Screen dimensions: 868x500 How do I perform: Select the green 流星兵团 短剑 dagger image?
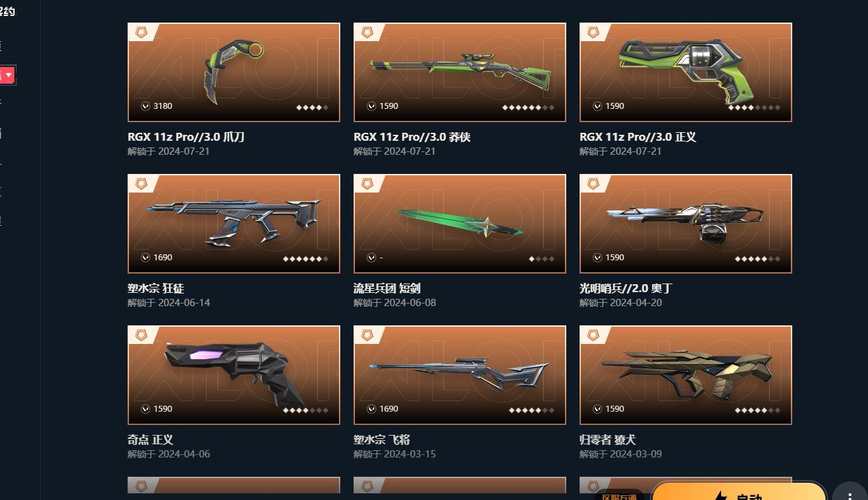click(460, 224)
